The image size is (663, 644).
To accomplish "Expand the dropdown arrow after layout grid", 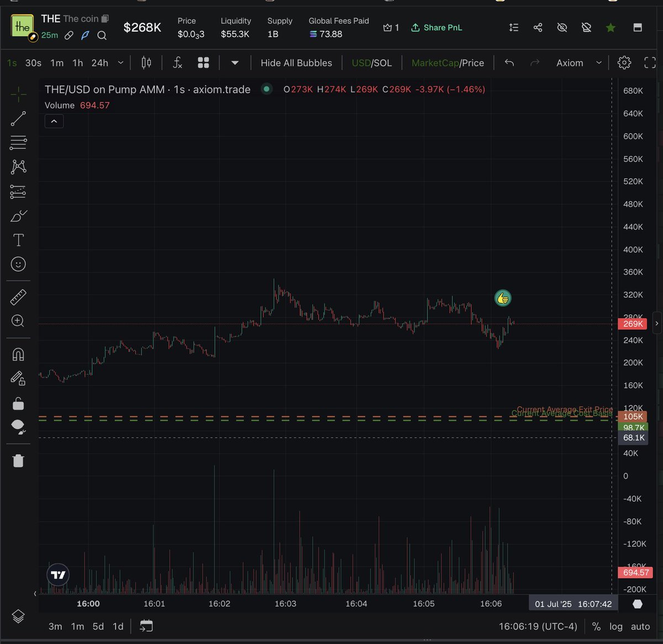I will point(235,63).
